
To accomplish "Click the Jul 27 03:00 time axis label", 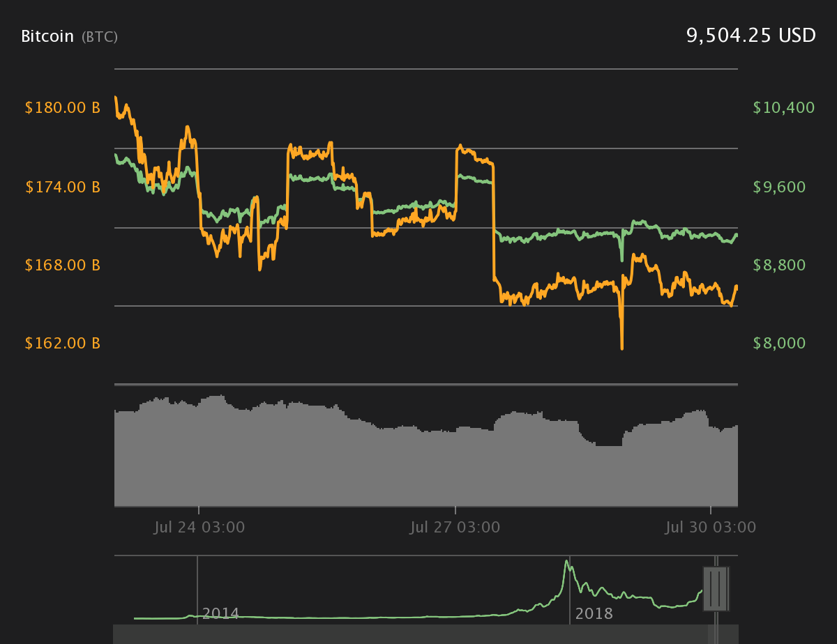I will [x=455, y=528].
